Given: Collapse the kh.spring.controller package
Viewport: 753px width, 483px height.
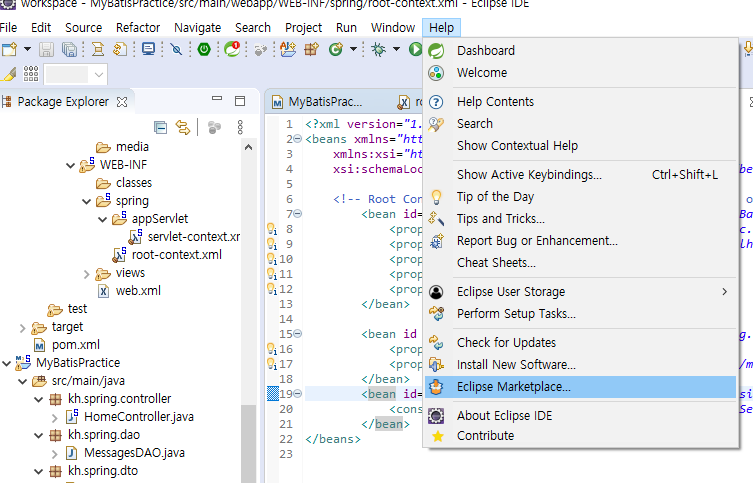Looking at the screenshot, I should (38, 399).
